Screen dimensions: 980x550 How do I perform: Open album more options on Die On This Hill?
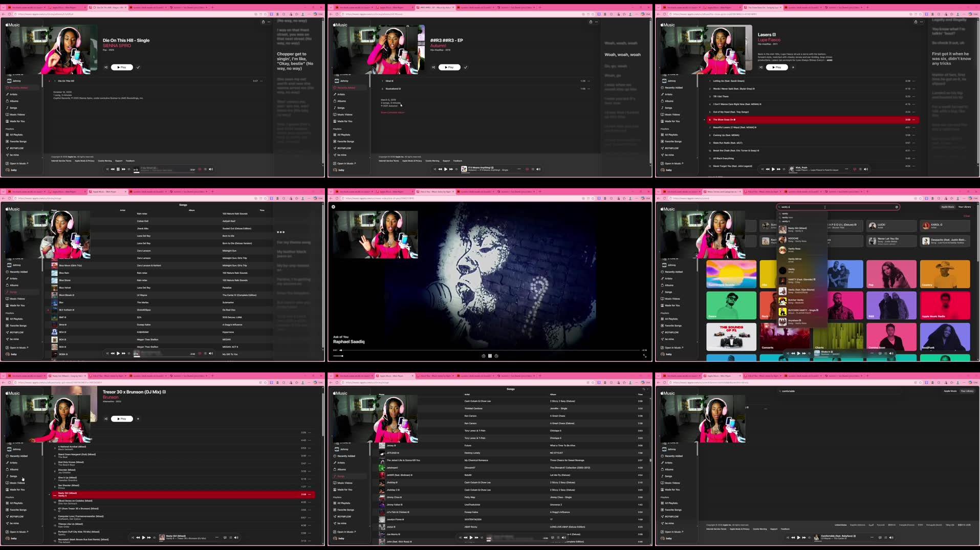[x=269, y=22]
